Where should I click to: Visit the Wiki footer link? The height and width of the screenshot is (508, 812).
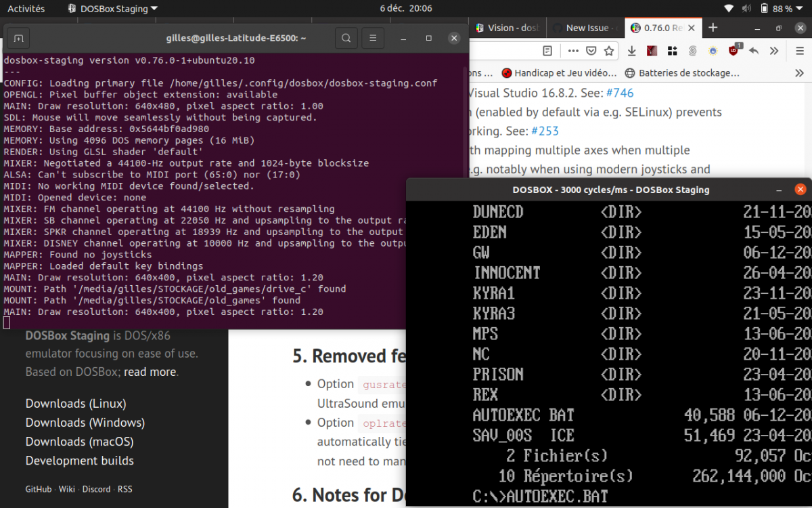click(67, 489)
